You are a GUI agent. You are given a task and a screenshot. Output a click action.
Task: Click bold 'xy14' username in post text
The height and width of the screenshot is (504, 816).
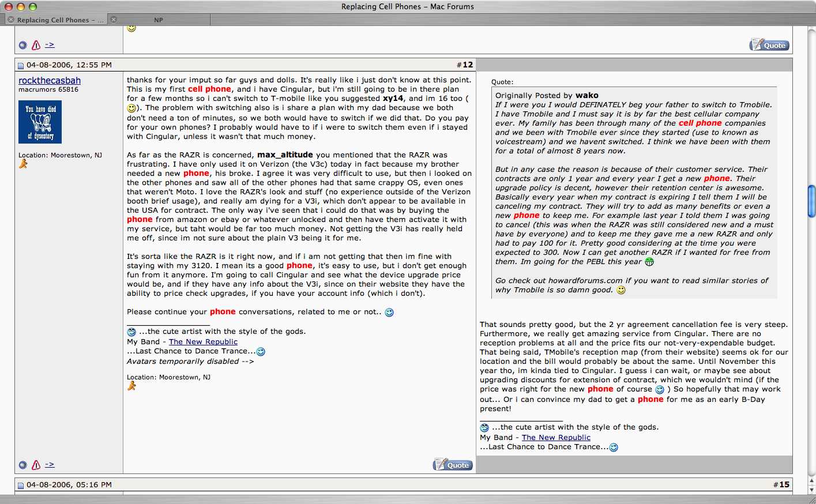pyautogui.click(x=393, y=99)
